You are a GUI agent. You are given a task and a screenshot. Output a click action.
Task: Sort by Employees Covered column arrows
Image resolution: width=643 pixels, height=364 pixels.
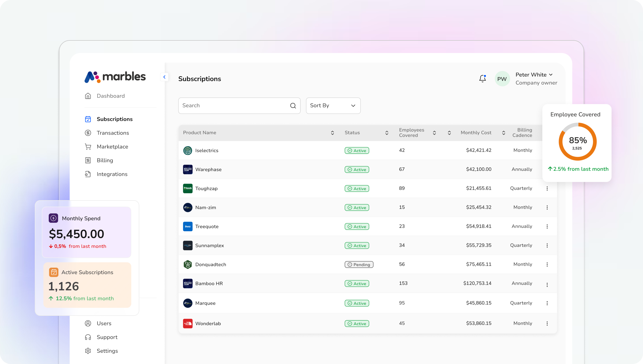434,133
